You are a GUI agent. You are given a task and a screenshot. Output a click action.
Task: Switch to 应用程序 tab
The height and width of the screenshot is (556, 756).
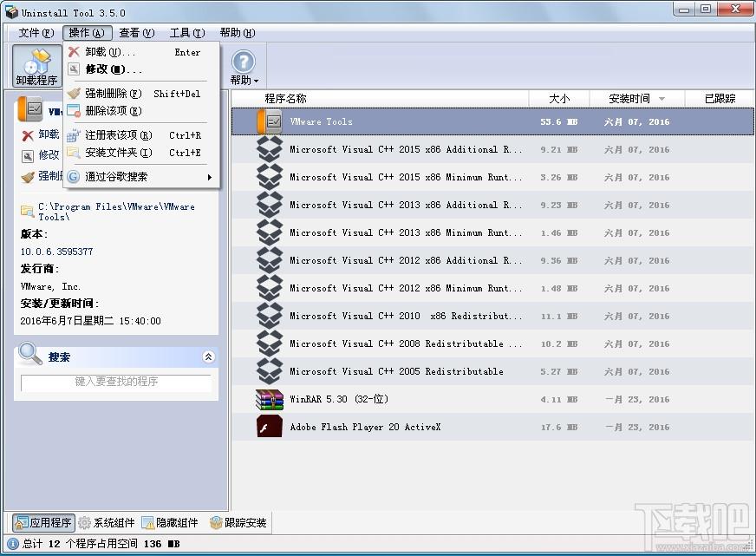click(43, 523)
